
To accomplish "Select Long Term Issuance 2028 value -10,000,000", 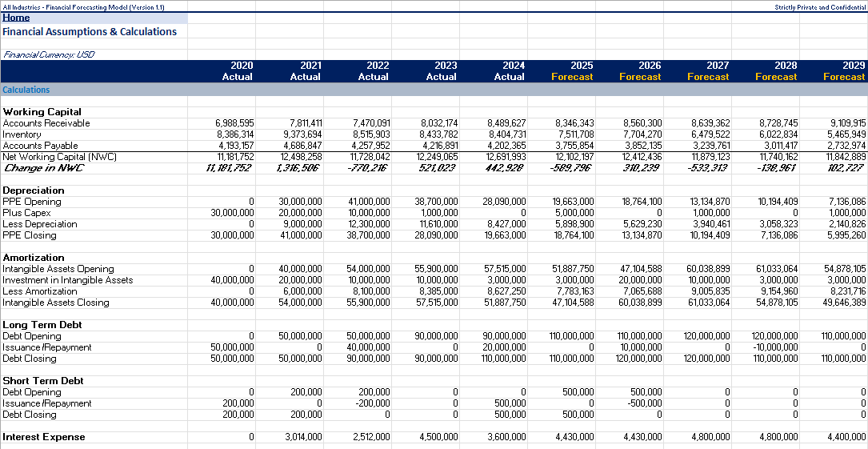I will (x=774, y=347).
